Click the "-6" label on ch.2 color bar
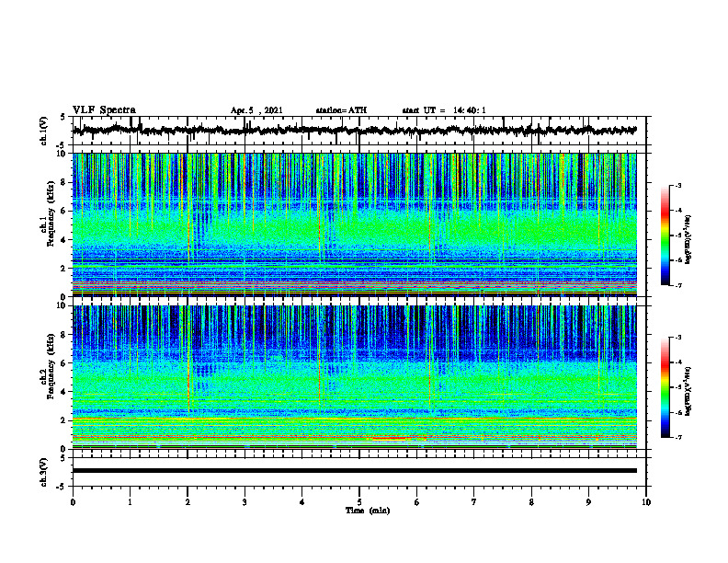 [x=678, y=412]
